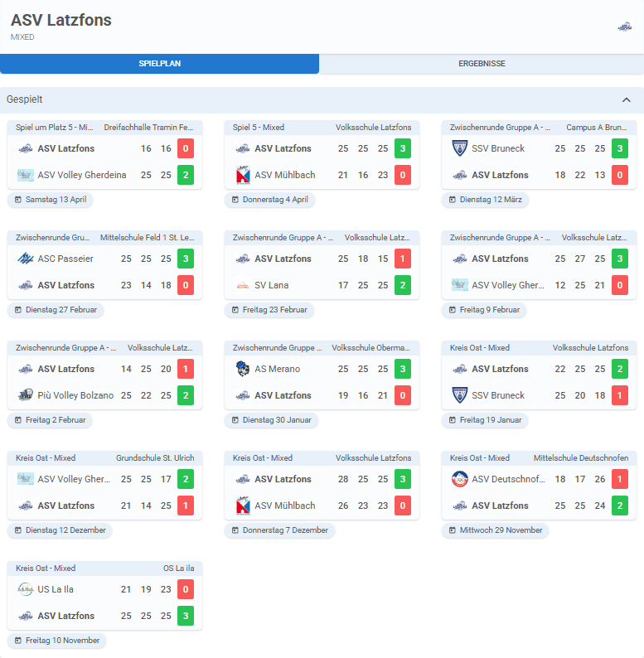Viewport: 644px width, 658px height.
Task: Open ASV Deutschnofen match at Mittelschule Deutschnofen
Action: (539, 458)
